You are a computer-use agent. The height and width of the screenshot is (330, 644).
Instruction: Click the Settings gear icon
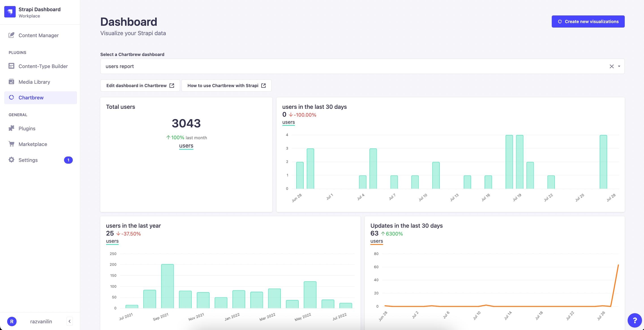click(11, 160)
